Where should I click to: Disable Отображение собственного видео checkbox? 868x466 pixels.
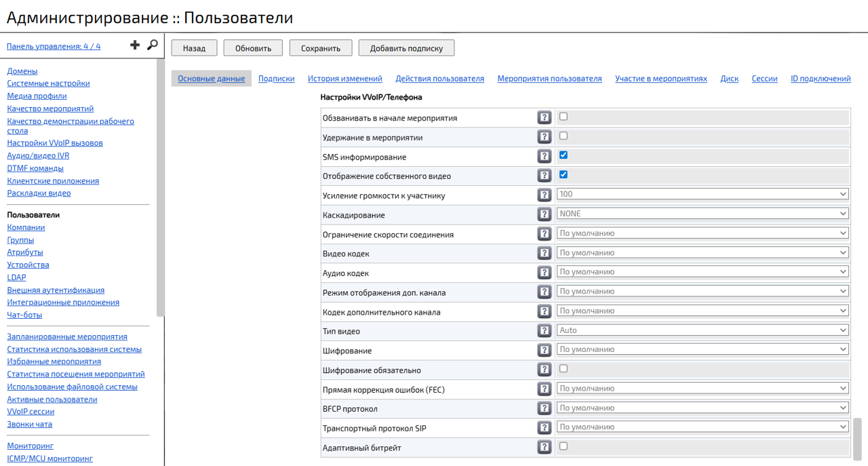pyautogui.click(x=564, y=175)
